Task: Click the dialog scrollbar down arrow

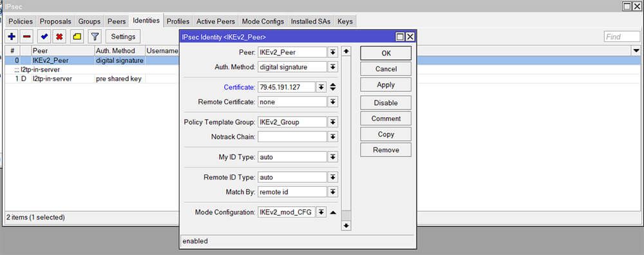Action: [x=346, y=225]
